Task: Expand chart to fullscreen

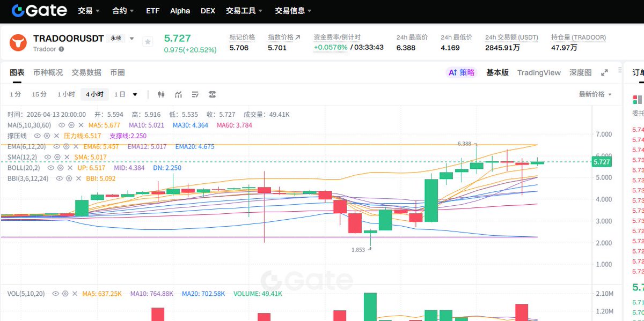Action: coord(604,72)
